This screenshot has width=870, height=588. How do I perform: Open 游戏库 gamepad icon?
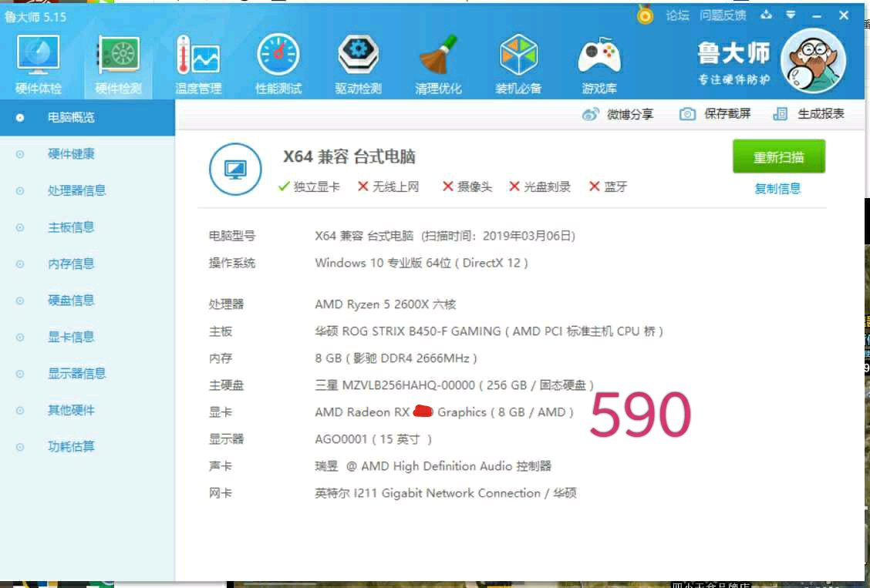tap(599, 64)
